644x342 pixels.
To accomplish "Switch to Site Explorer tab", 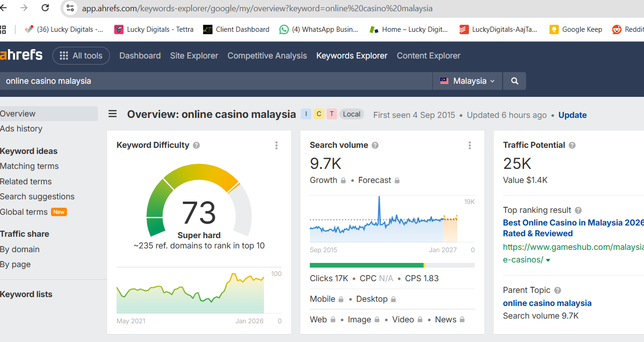I will point(194,56).
